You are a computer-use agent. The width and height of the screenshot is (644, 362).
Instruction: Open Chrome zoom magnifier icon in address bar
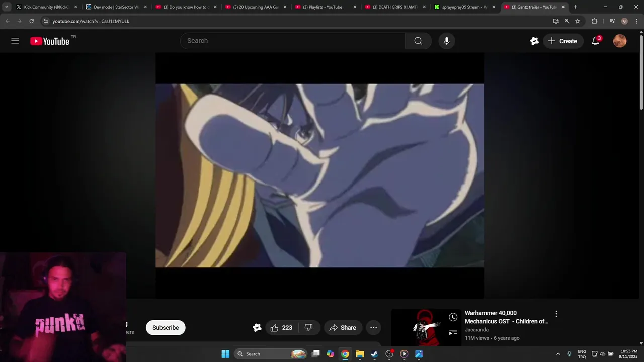tap(567, 21)
